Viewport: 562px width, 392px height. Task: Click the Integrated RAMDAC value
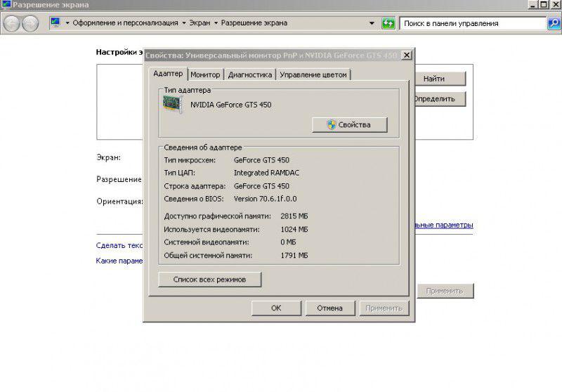coord(266,173)
